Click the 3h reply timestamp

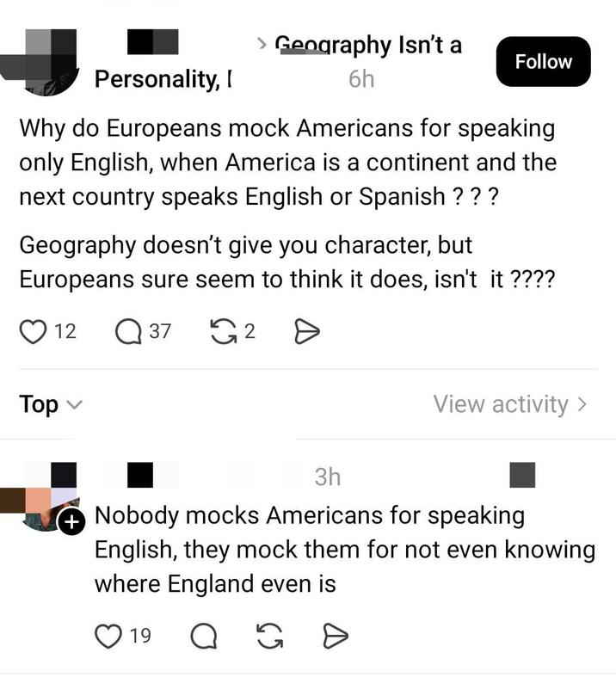[x=328, y=477]
